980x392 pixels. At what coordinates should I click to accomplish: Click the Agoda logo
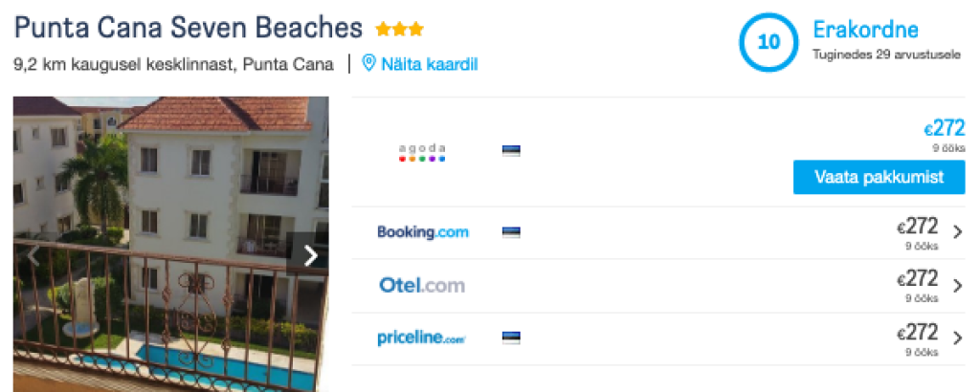pos(422,152)
